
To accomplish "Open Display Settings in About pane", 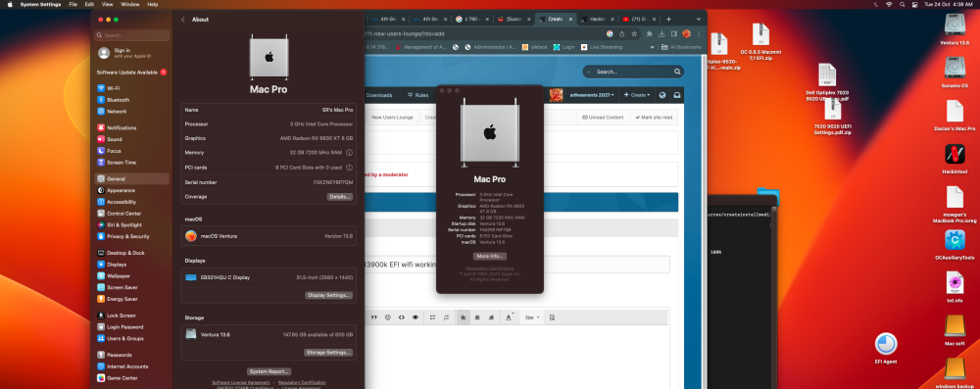I will tap(328, 295).
